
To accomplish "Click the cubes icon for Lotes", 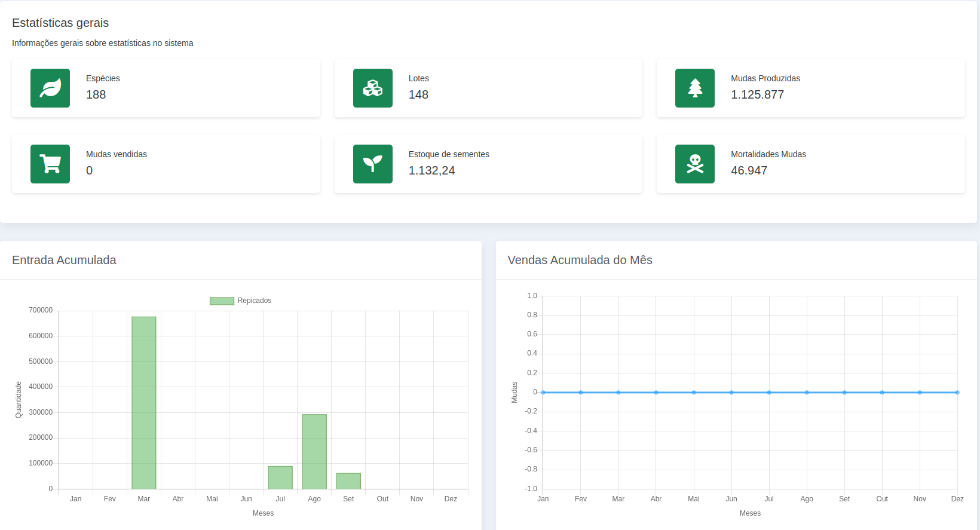I will point(372,88).
